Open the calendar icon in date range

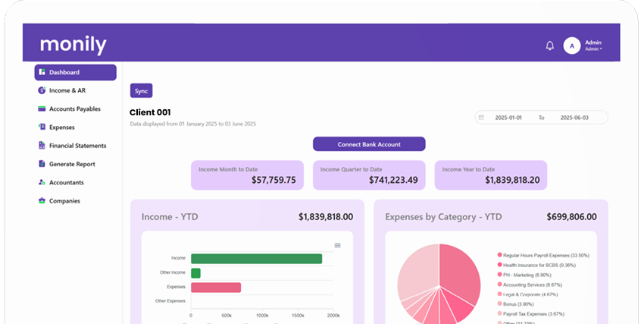tap(481, 118)
